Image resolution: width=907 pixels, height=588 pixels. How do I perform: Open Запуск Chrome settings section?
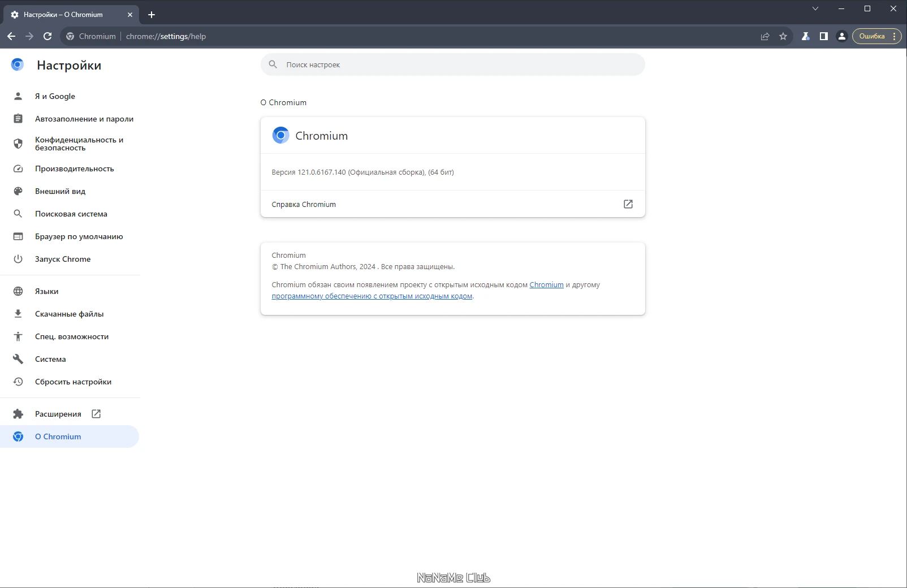[70, 259]
